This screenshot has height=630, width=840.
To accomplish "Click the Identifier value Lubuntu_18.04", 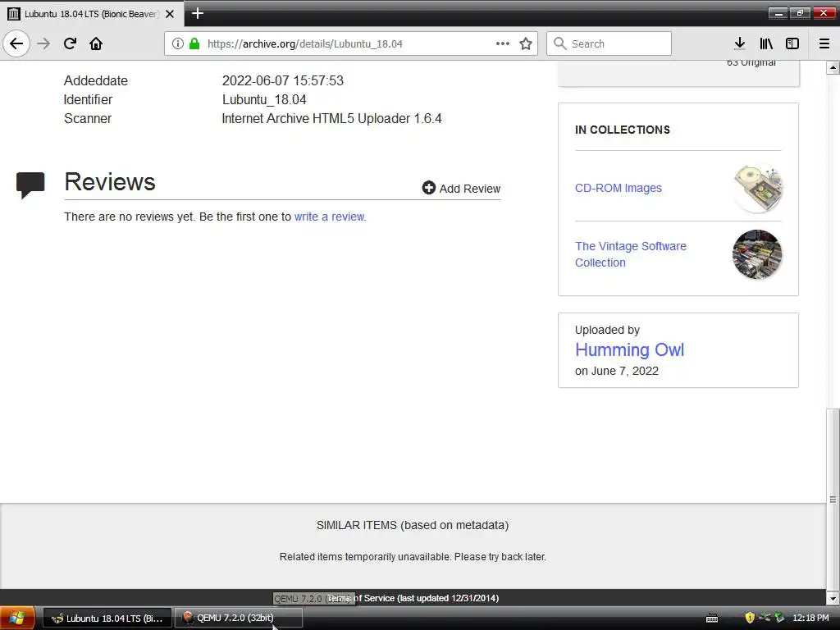I will [x=264, y=99].
